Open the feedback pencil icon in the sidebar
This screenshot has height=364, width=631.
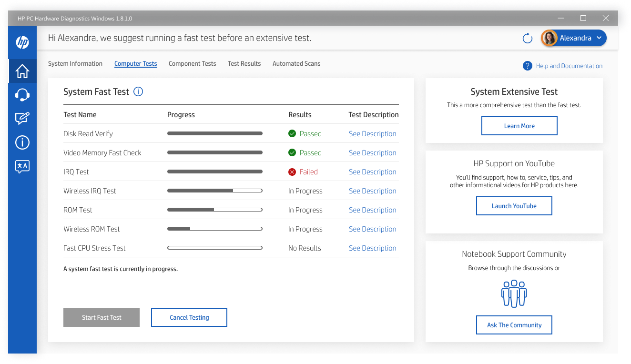[x=22, y=119]
